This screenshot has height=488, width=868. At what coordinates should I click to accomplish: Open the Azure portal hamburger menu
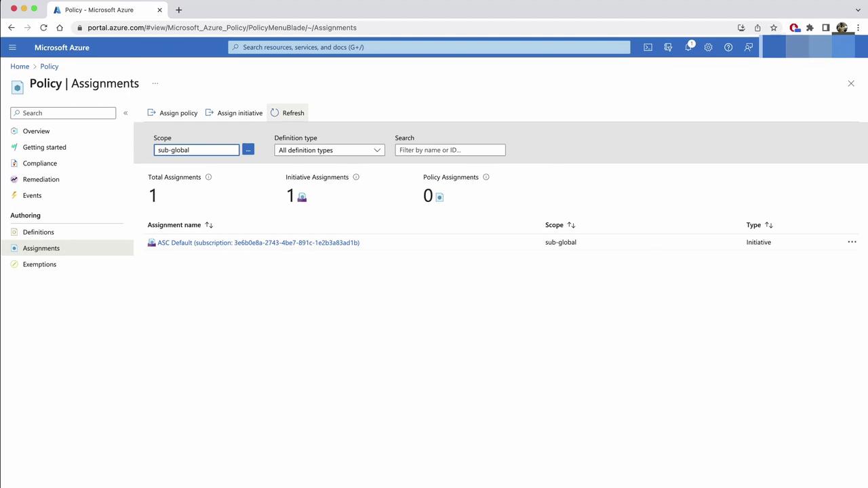(12, 47)
